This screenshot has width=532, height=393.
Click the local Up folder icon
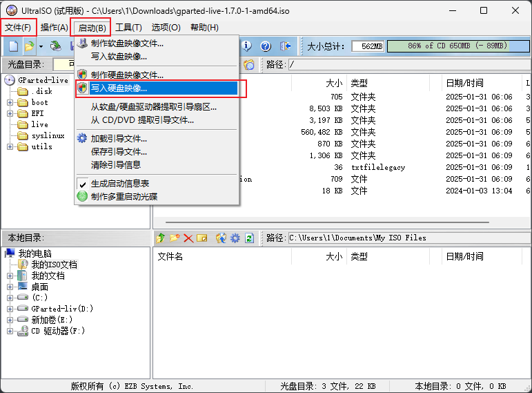(x=161, y=238)
